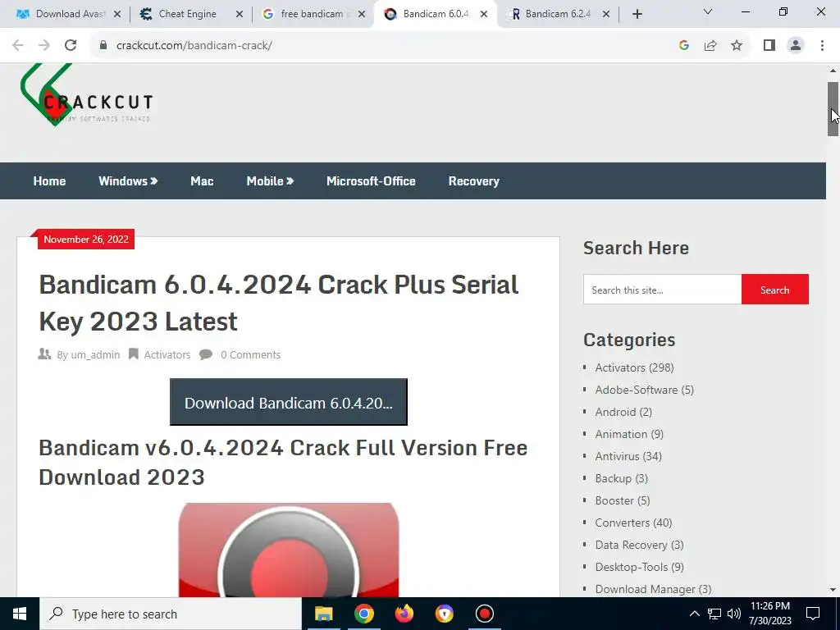Open Chrome's three-dot menu
840x630 pixels.
[822, 46]
